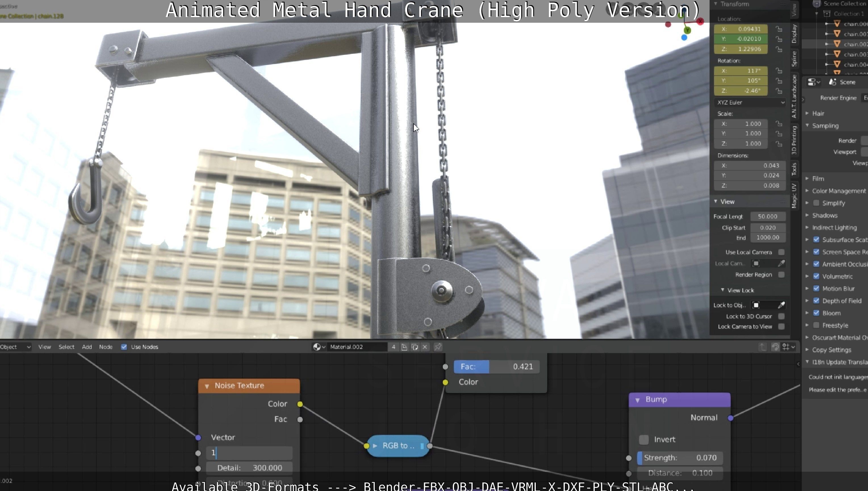Open the XYZ Euler rotation mode dropdown
Screen dimensions: 868x491
(750, 102)
